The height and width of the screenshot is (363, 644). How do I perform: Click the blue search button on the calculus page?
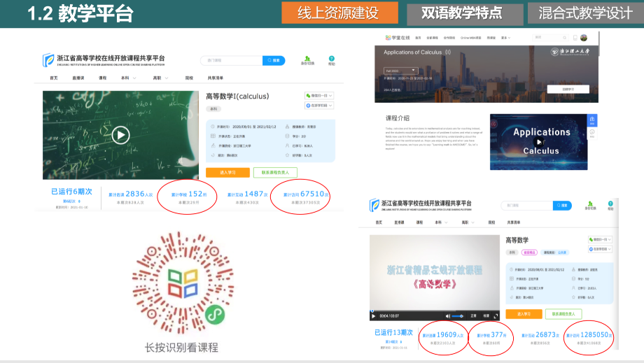pyautogui.click(x=274, y=60)
